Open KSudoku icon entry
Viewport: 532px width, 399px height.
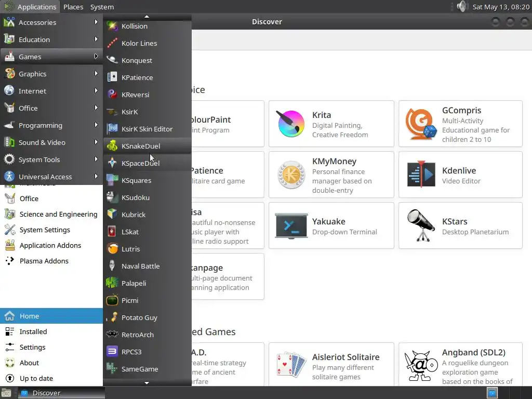point(112,197)
